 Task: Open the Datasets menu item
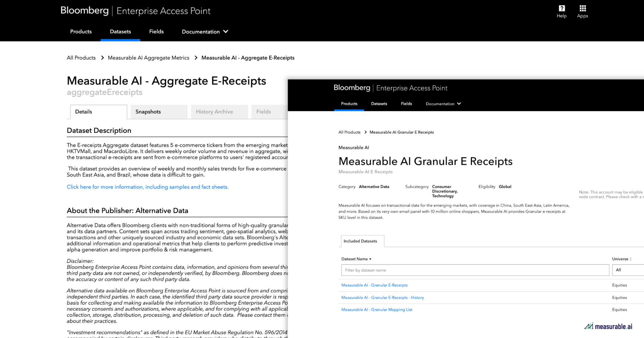pos(120,31)
